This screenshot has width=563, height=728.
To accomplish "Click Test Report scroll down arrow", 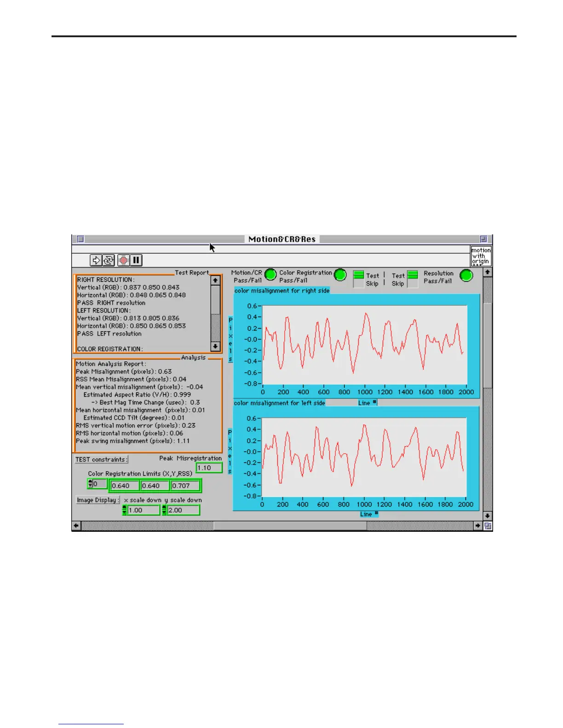I will pos(215,347).
